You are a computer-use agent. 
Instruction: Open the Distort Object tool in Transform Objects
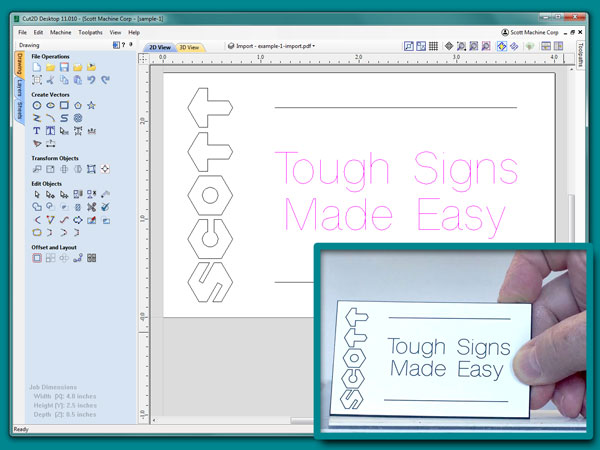[91, 169]
